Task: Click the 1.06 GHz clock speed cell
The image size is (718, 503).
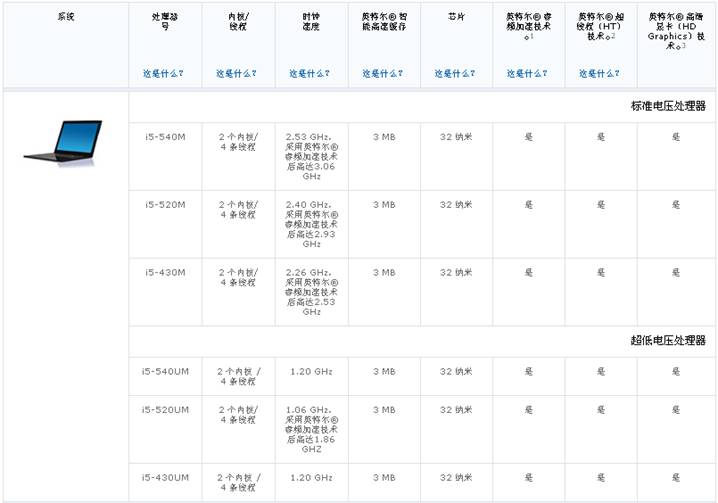Action: point(311,430)
